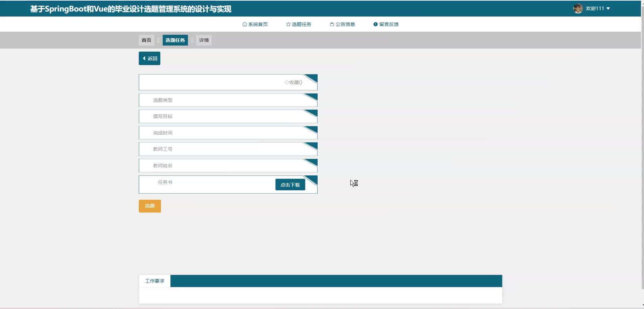
Task: Open the 欢迎111 user dropdown arrow
Action: (608, 8)
